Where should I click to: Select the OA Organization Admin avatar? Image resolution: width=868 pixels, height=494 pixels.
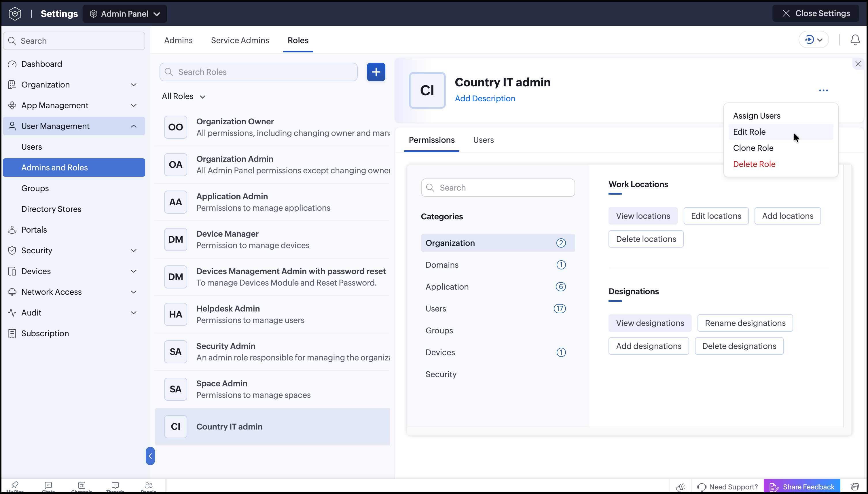point(175,165)
